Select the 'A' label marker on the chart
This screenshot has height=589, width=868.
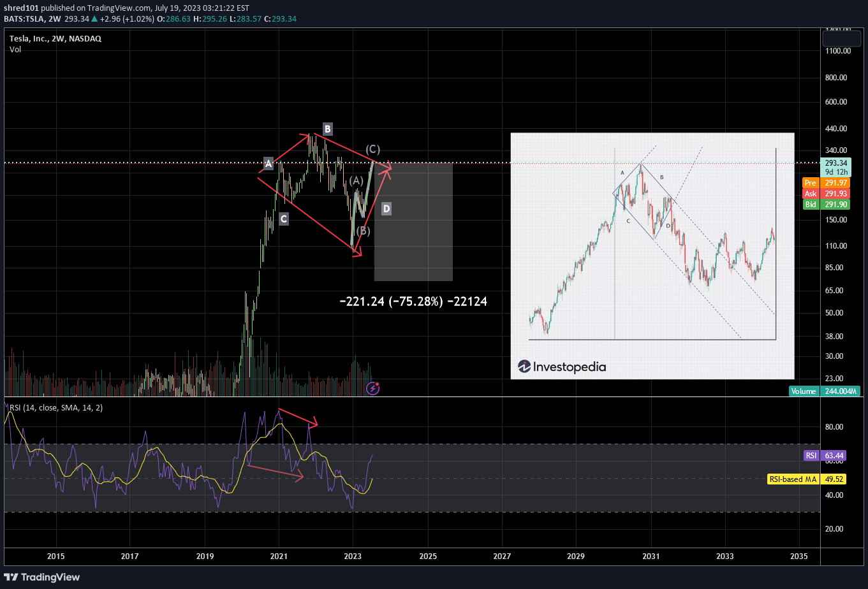coord(268,164)
